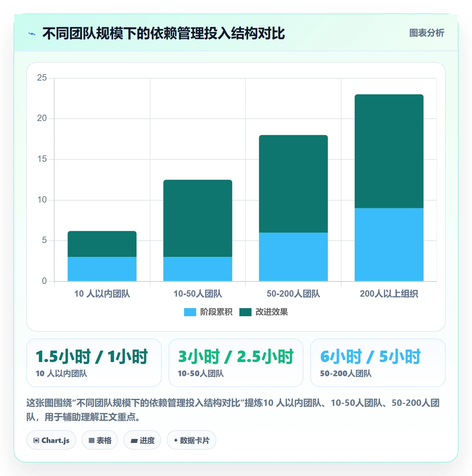
Task: Select the 6小时 / 5小时 data card
Action: [378, 363]
